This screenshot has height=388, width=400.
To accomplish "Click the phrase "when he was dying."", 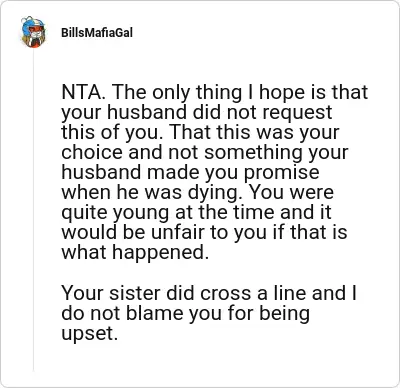I will [x=152, y=193].
